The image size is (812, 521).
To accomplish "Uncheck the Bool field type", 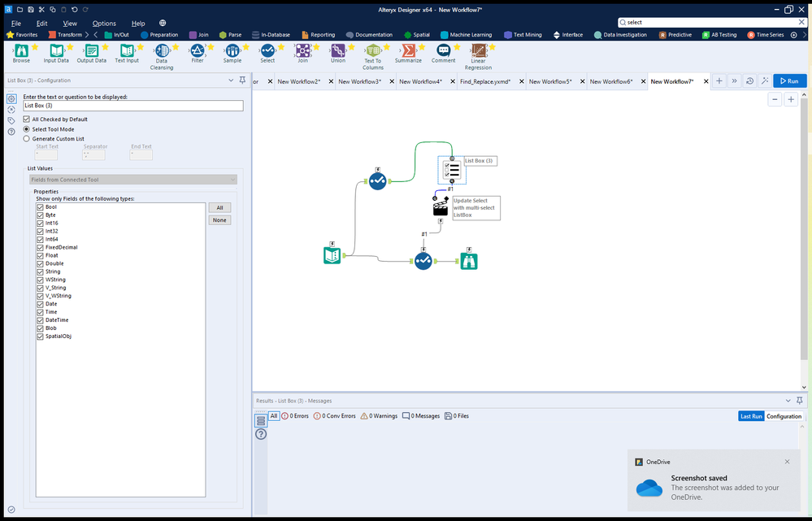I will tap(40, 206).
